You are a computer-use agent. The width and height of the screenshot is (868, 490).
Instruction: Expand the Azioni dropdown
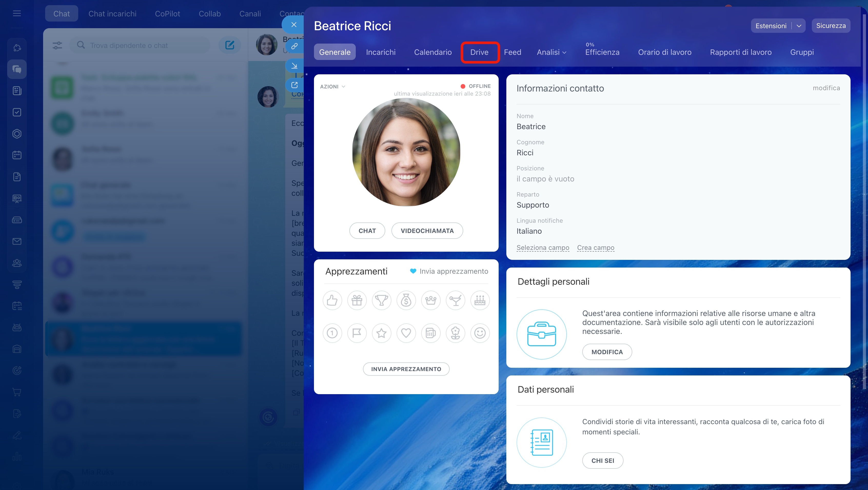tap(333, 87)
